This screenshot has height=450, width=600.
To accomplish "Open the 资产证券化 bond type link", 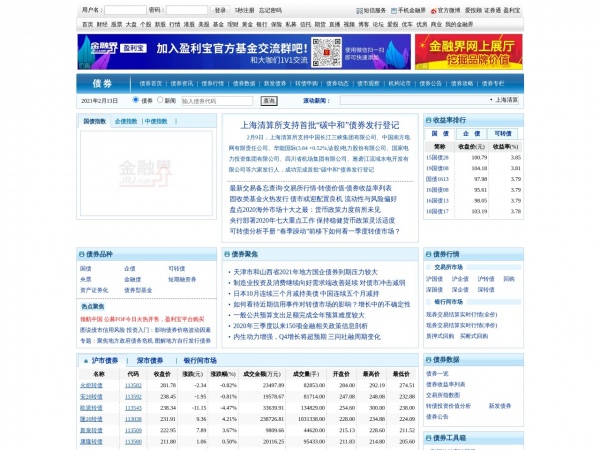I will 94,290.
